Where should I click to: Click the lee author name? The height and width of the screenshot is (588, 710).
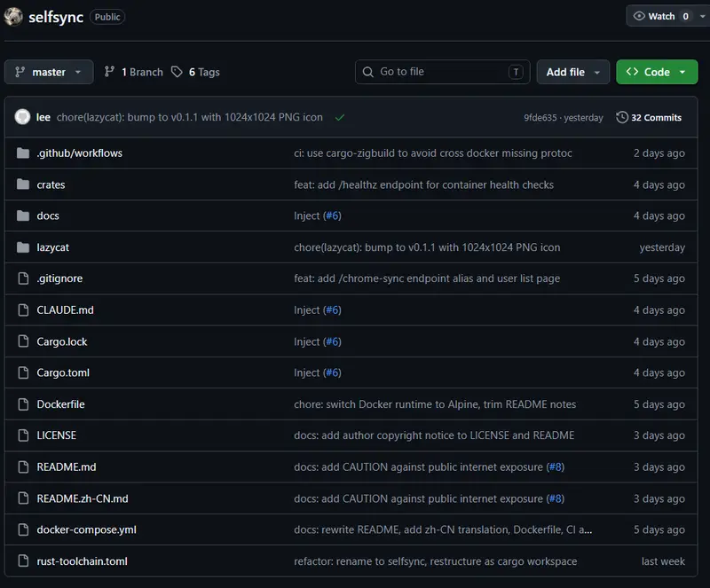point(43,117)
